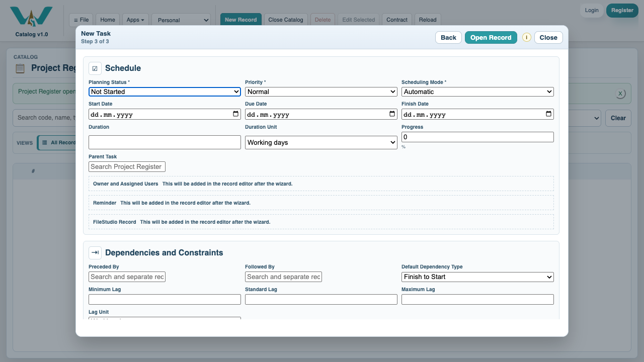Click the Parent Task search field
The image size is (644, 362).
[x=127, y=166]
